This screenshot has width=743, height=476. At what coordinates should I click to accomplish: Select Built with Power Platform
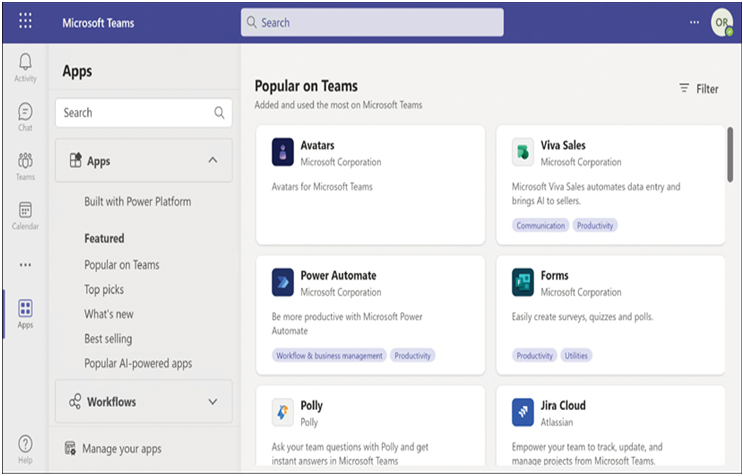(x=138, y=201)
